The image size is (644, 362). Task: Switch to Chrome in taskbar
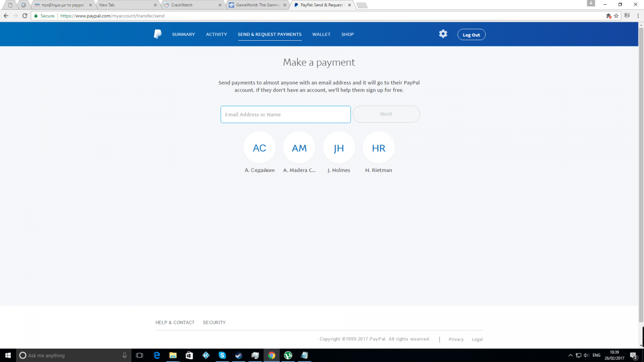[x=272, y=355]
